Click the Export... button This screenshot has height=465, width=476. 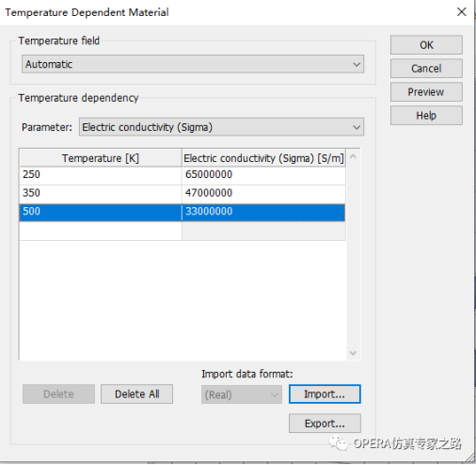click(x=325, y=424)
